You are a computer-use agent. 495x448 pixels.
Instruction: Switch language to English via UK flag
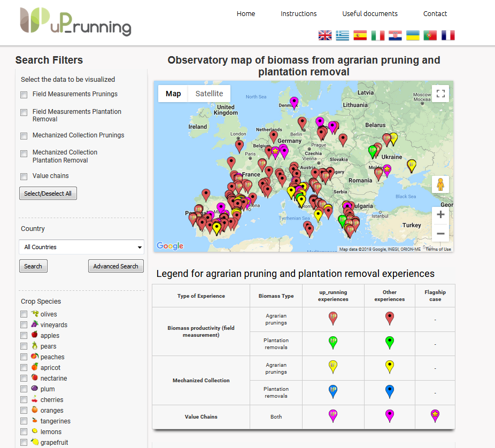(325, 35)
